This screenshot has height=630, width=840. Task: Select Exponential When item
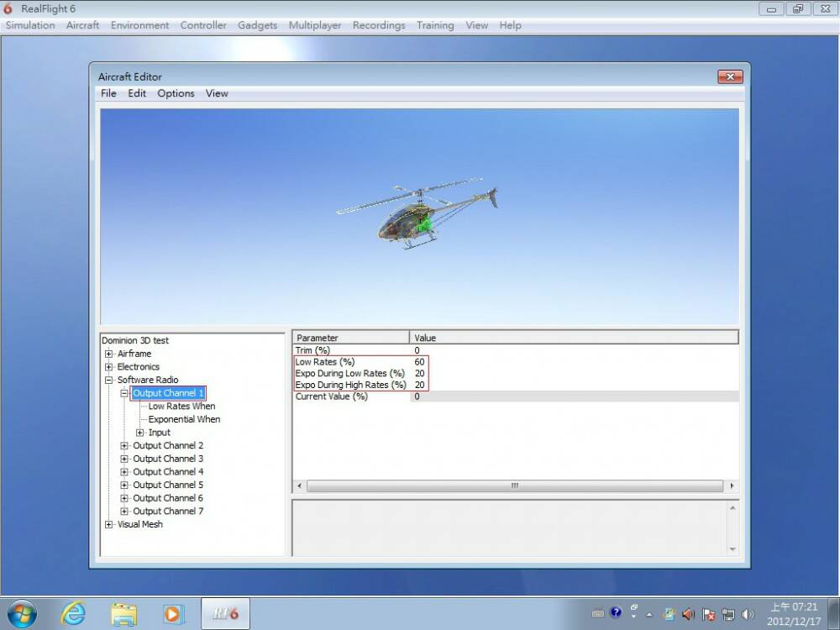coord(184,419)
